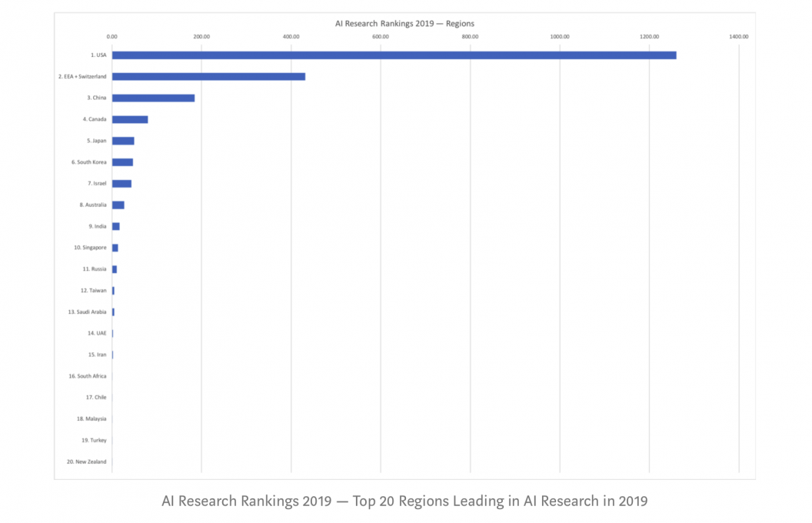Click the South Korea bar

122,162
